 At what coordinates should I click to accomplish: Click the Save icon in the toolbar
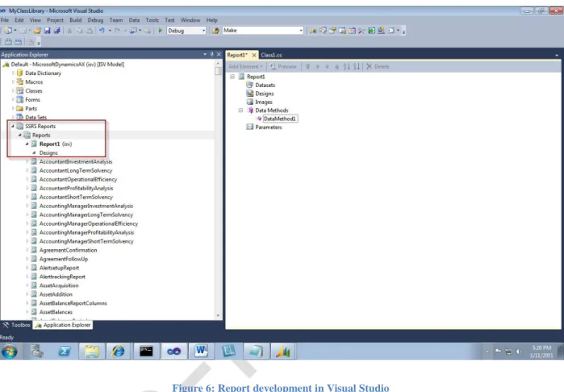tap(47, 31)
